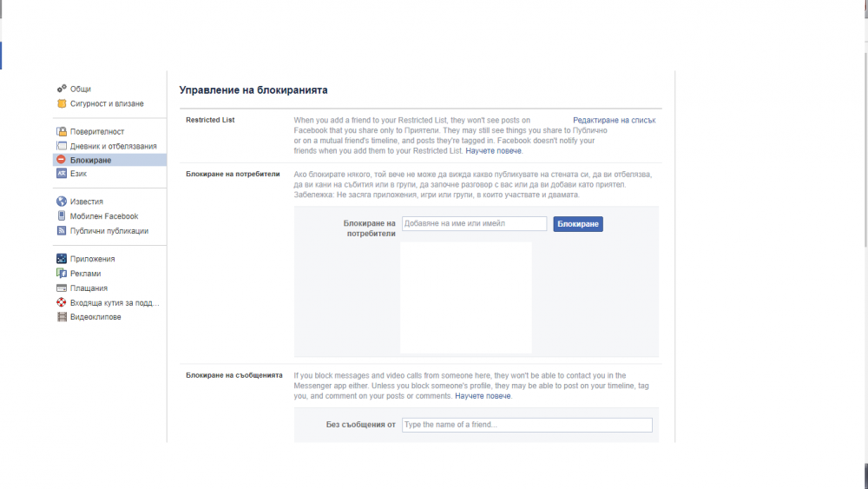Open Сигурност и влизане section
Viewport: 868px width, 489px height.
pos(107,103)
